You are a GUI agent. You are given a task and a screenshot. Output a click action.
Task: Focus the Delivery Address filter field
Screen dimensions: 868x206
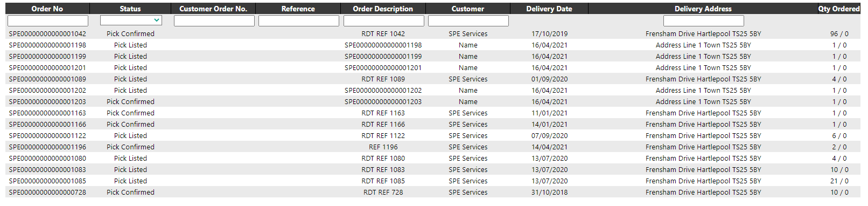pos(703,20)
